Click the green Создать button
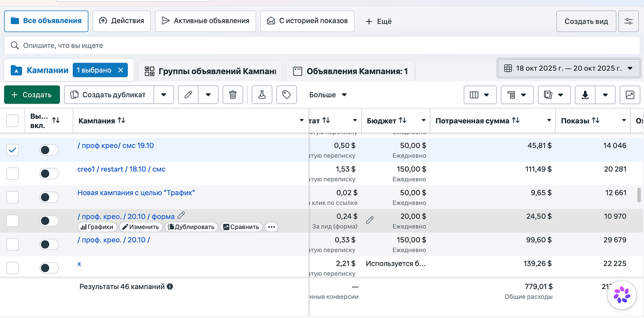 (32, 95)
